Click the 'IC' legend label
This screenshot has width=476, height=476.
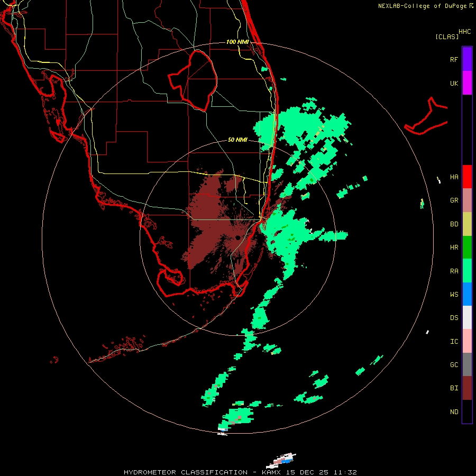[454, 342]
